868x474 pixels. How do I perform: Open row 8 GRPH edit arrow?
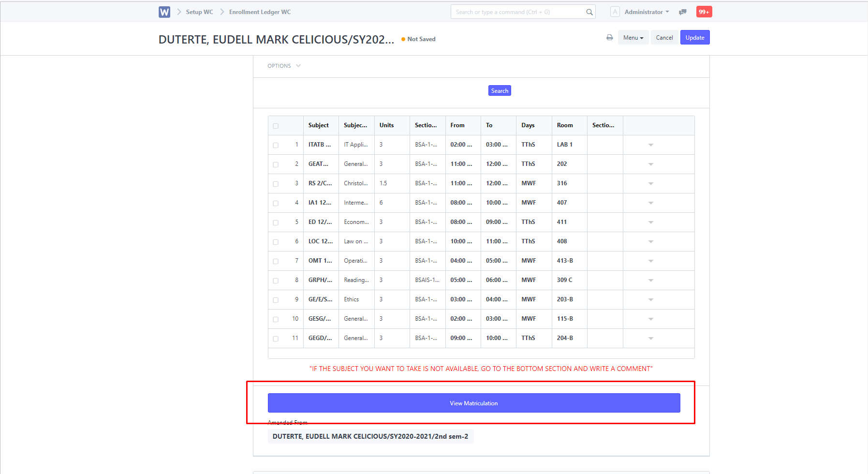pyautogui.click(x=651, y=281)
